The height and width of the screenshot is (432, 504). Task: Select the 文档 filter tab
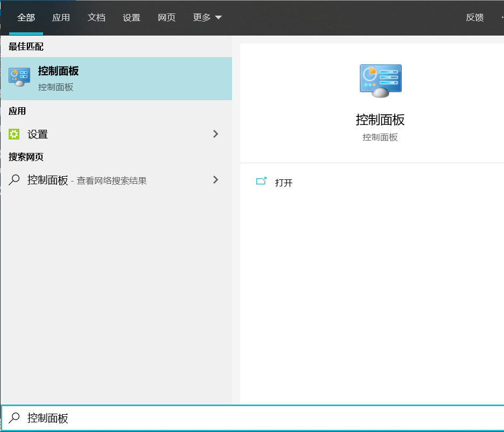click(96, 18)
